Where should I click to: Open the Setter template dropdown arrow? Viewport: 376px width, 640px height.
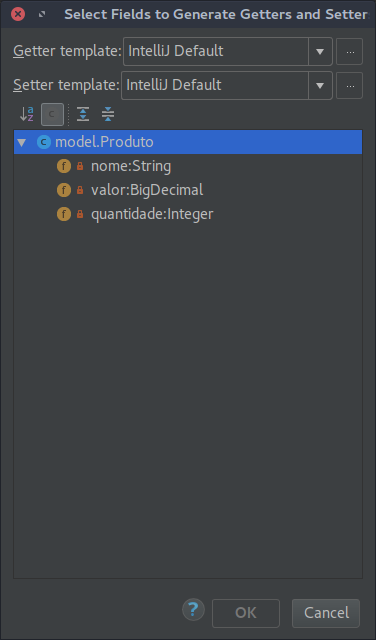(x=320, y=86)
